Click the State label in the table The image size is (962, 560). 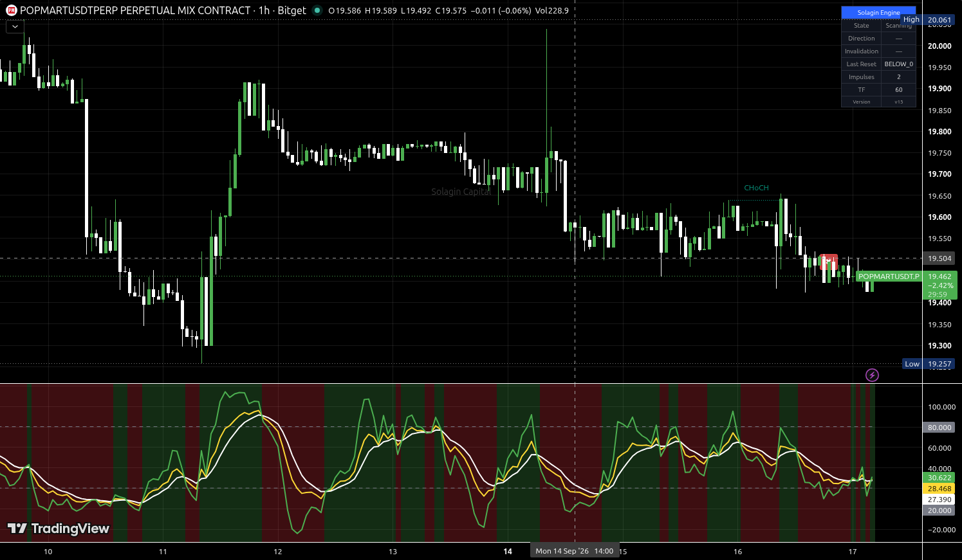tap(862, 26)
